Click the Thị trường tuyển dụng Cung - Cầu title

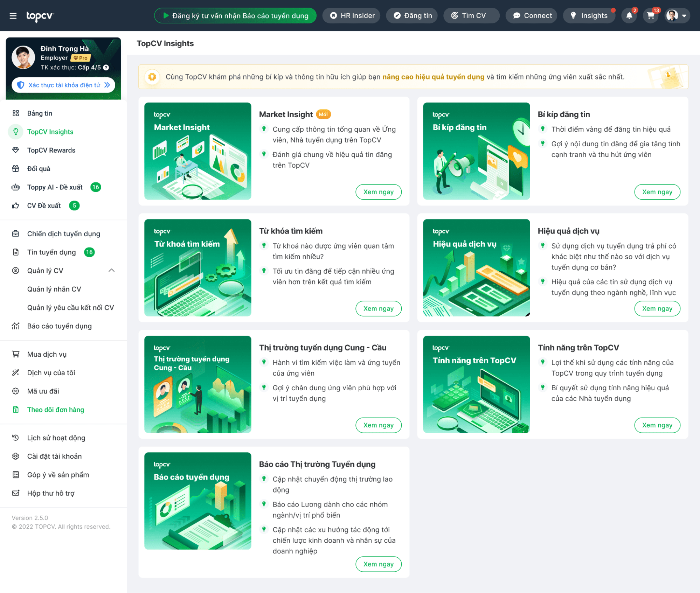(323, 348)
